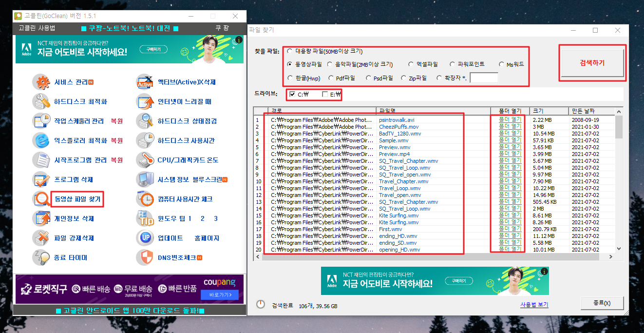
Task: Click the CPU/그래픽카드 온도 icon
Action: tap(145, 160)
